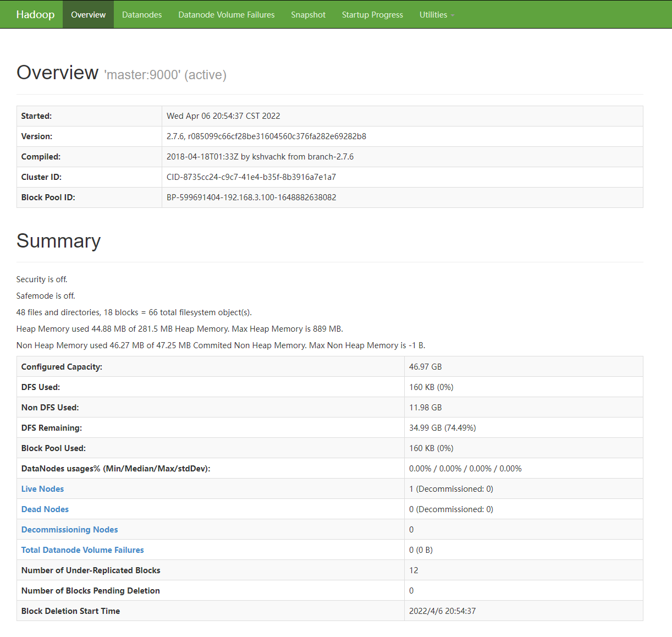Image resolution: width=672 pixels, height=637 pixels.
Task: Click the Heap Memory used line
Action: coord(180,329)
